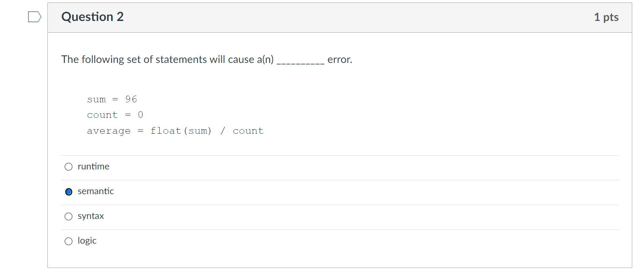Click the code line sum = 96
The image size is (644, 273).
click(x=112, y=99)
